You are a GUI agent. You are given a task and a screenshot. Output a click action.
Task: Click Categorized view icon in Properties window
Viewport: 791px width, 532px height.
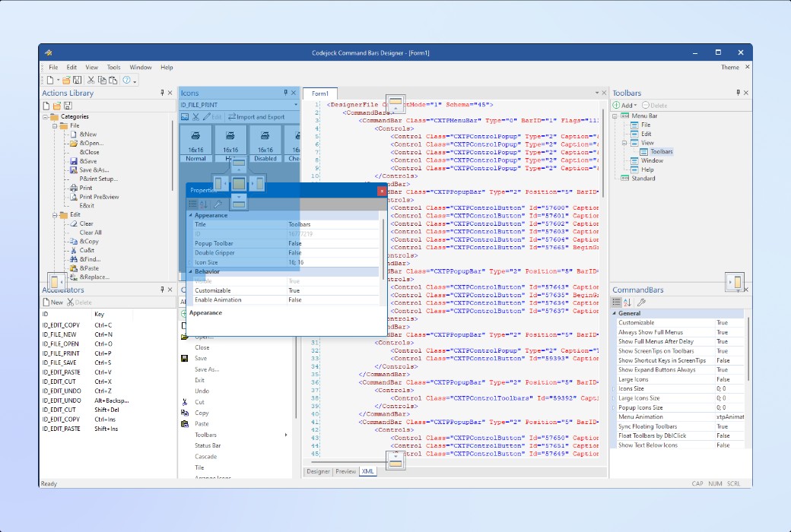[192, 204]
